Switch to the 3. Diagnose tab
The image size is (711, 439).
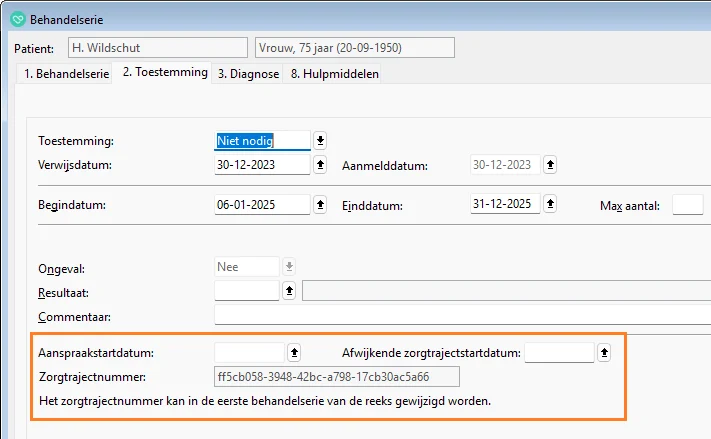pos(249,74)
